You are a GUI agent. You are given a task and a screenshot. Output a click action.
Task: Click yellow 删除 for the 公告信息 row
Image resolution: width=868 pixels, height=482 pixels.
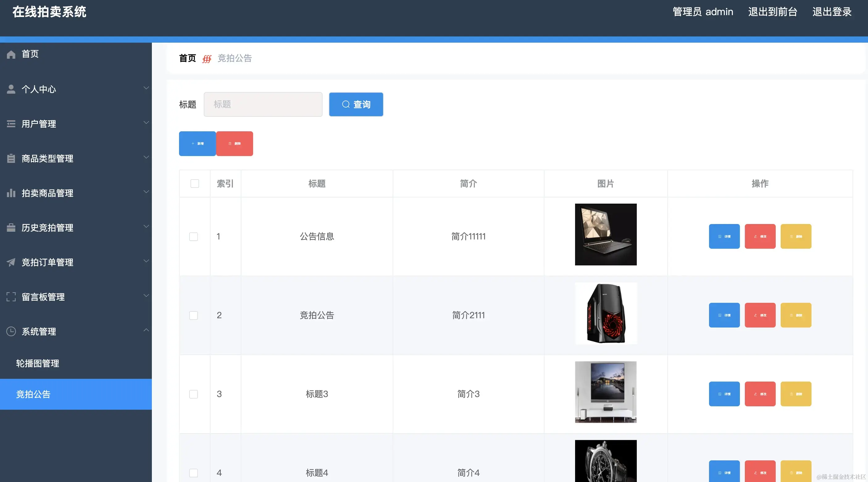796,236
